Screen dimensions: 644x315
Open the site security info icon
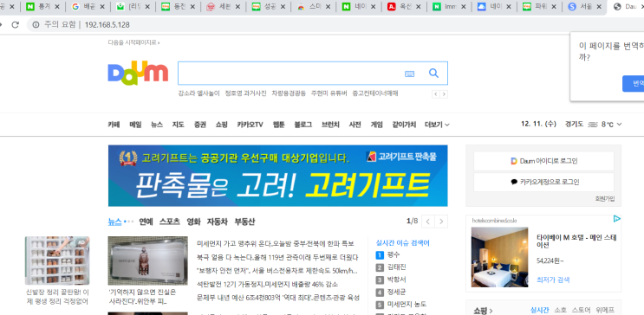point(36,24)
